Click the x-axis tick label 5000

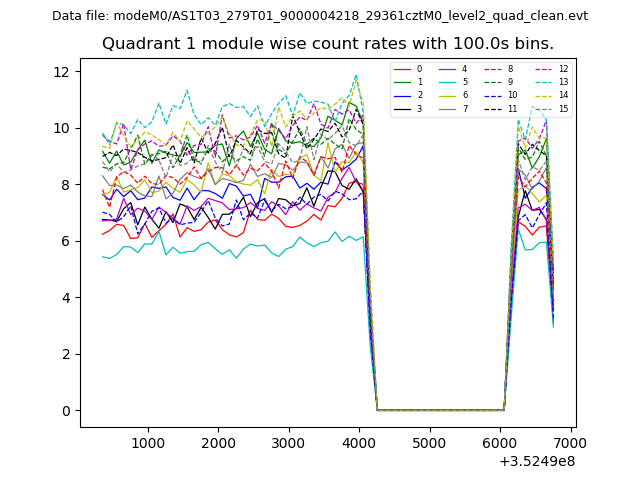pos(429,443)
